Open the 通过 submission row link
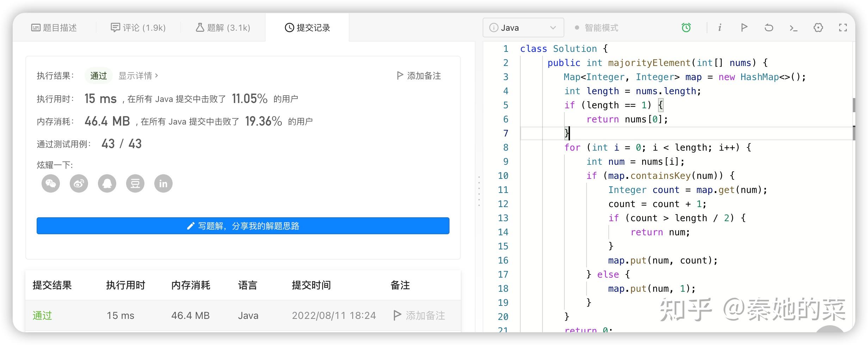 (42, 315)
